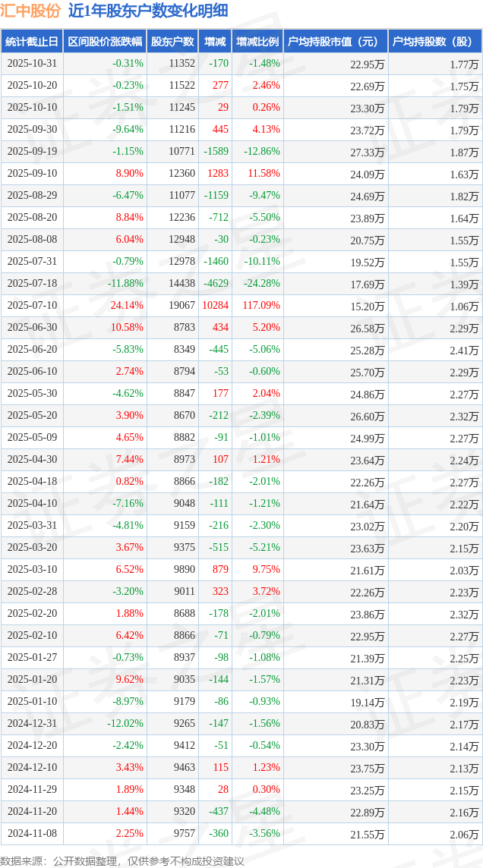Click the 股东户数 column header
Viewport: 483px width, 868px height.
tap(172, 42)
